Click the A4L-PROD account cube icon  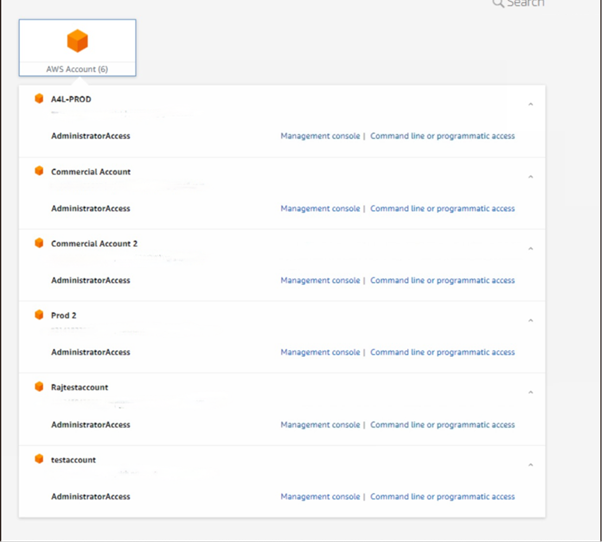(x=39, y=99)
